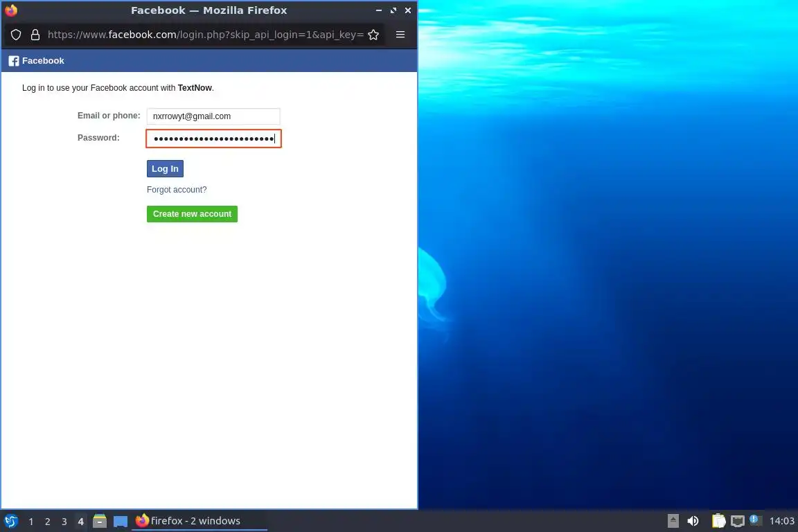Switch to workspace 3
This screenshot has width=798, height=532.
point(64,522)
